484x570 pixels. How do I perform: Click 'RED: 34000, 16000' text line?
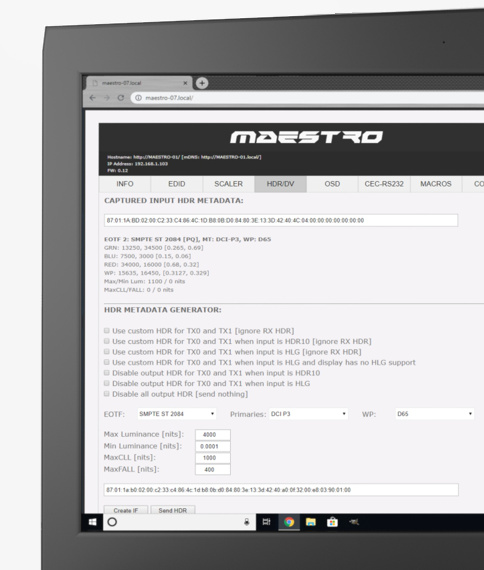tap(151, 264)
